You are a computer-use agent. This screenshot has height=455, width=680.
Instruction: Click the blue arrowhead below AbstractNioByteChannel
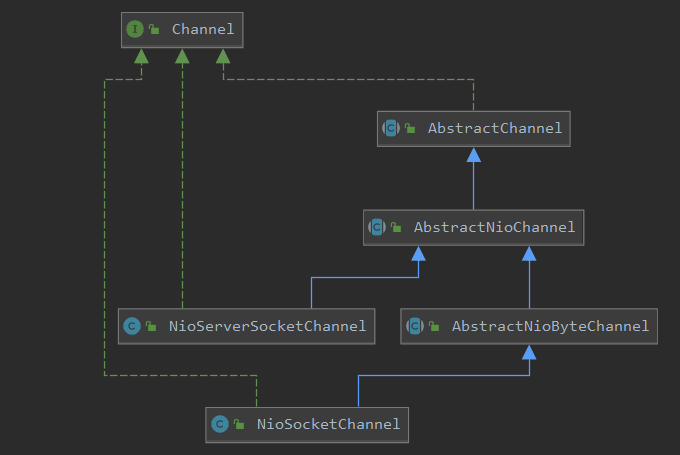click(x=529, y=352)
